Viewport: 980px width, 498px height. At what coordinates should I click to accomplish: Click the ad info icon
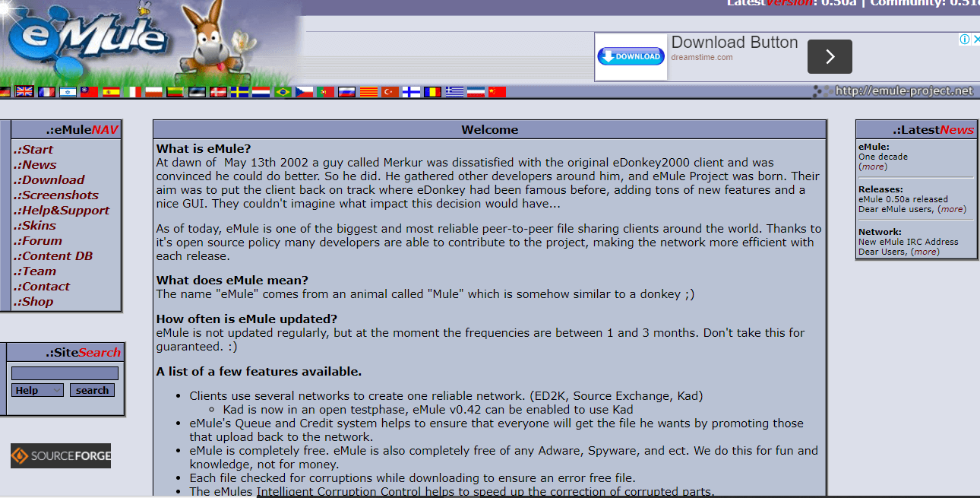(x=965, y=39)
